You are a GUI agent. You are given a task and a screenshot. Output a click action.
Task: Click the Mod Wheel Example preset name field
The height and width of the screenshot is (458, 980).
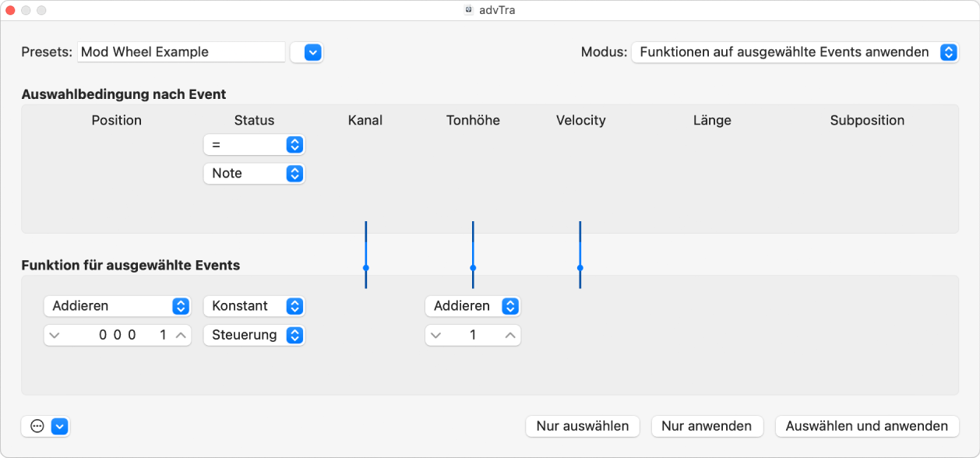181,52
